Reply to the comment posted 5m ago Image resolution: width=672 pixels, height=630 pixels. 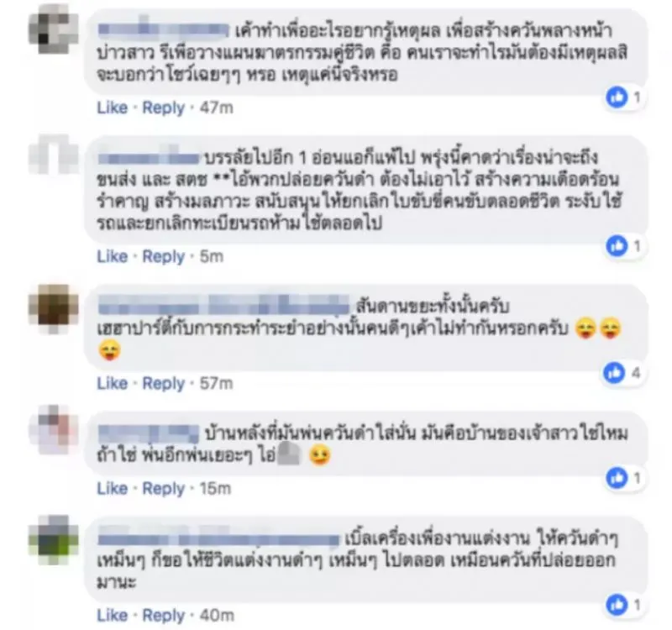click(163, 257)
